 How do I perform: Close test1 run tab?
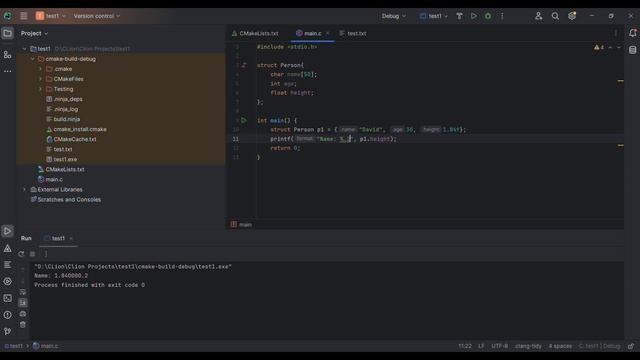pos(71,238)
